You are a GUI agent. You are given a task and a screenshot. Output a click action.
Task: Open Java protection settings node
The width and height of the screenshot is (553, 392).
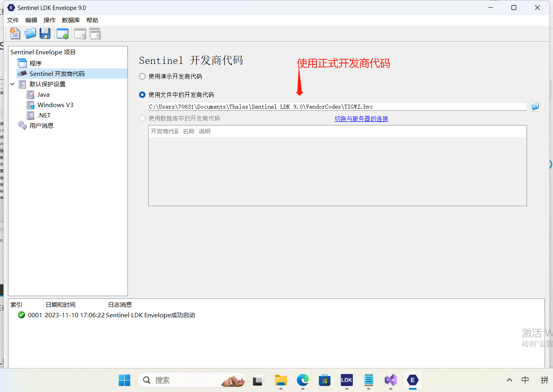pos(44,94)
